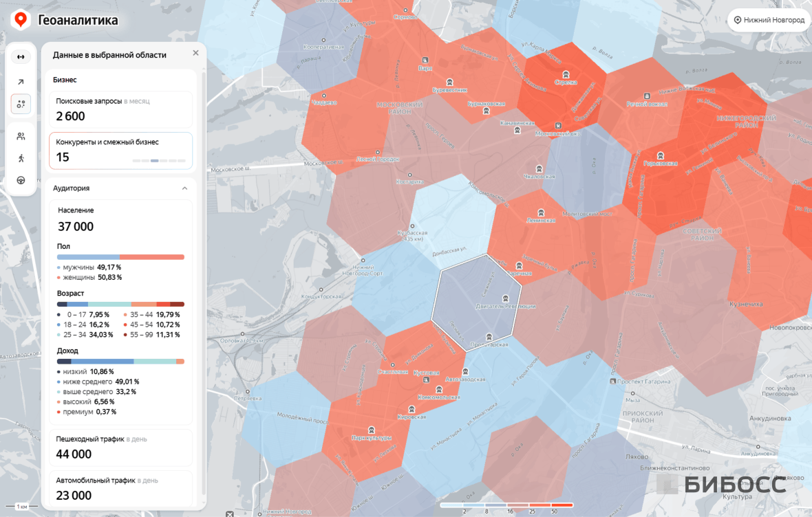Click the Парк культуры metro station icon
Screen dimensions: 812x517
pyautogui.click(x=372, y=430)
